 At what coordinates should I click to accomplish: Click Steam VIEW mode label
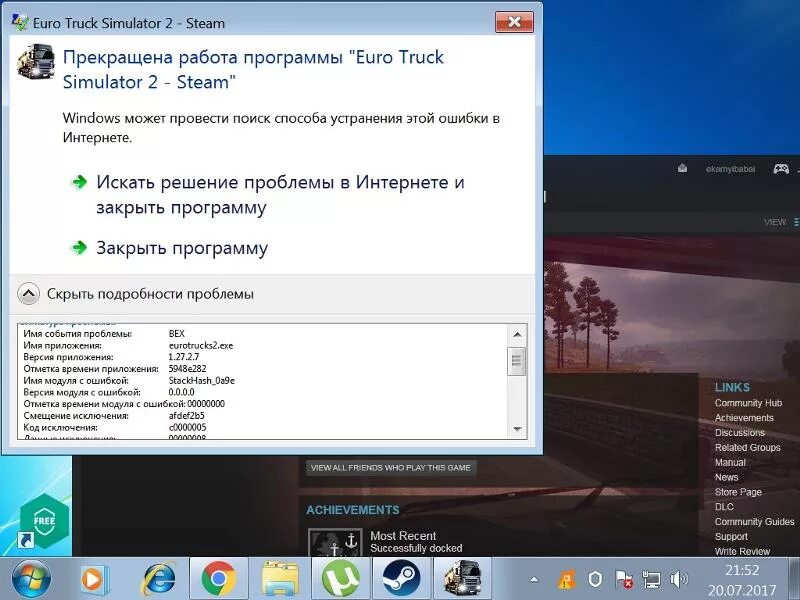pos(774,222)
